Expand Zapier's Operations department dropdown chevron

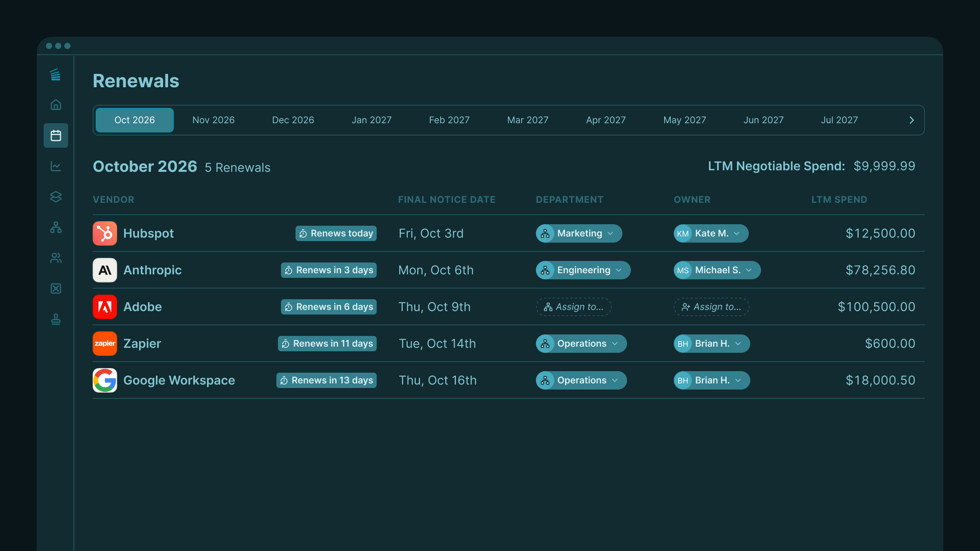coord(615,344)
